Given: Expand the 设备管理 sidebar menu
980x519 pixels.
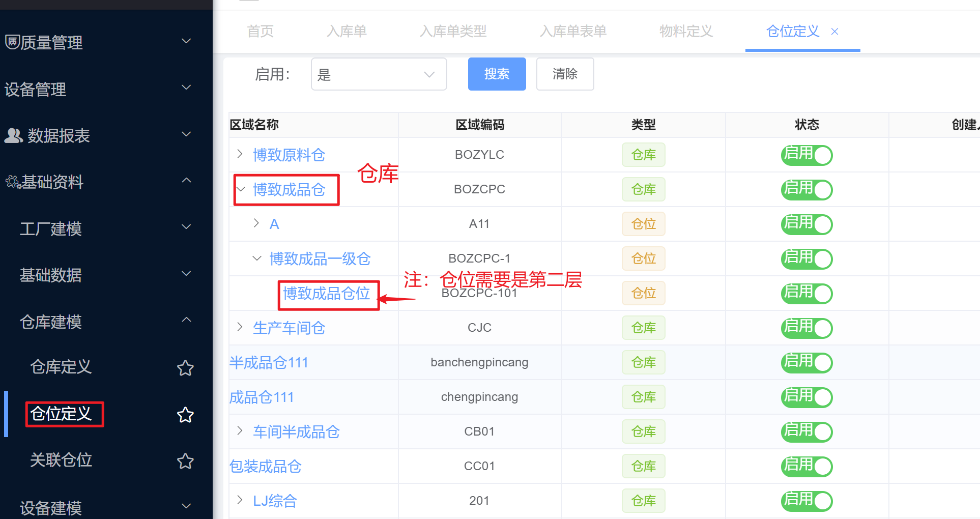Looking at the screenshot, I should point(97,89).
